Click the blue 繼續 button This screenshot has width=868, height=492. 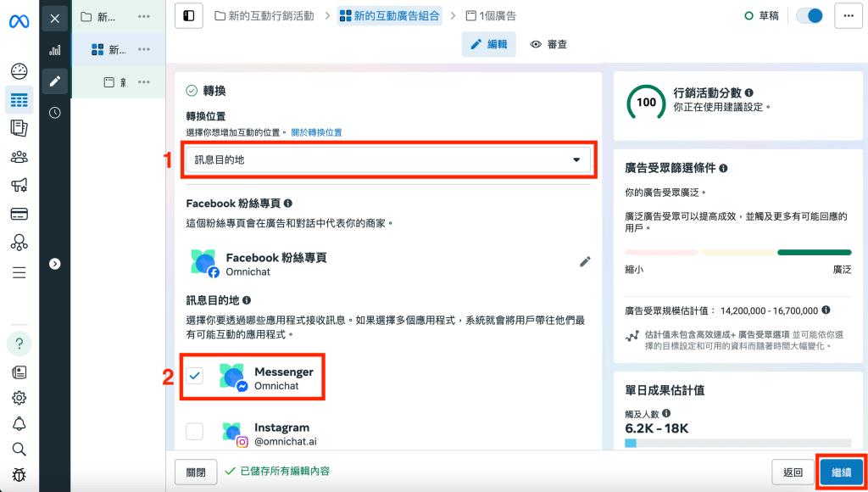[841, 472]
